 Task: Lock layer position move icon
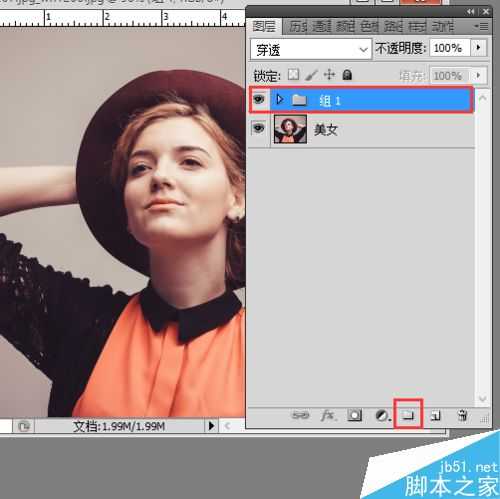329,74
